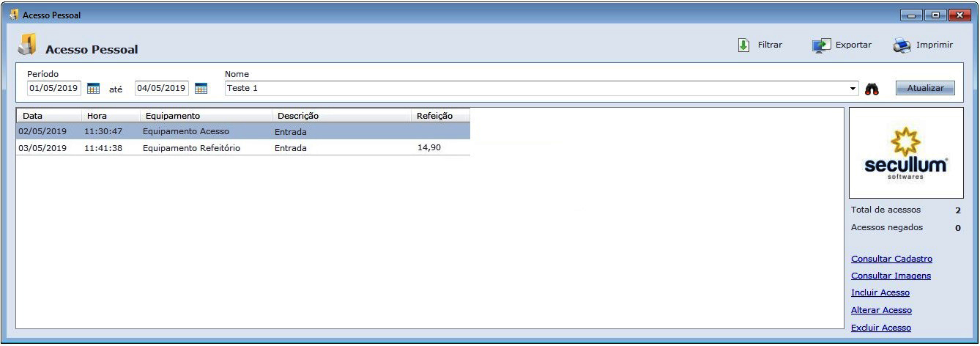Select the Equipamento Refeitório row
The width and height of the screenshot is (980, 346).
(x=191, y=148)
